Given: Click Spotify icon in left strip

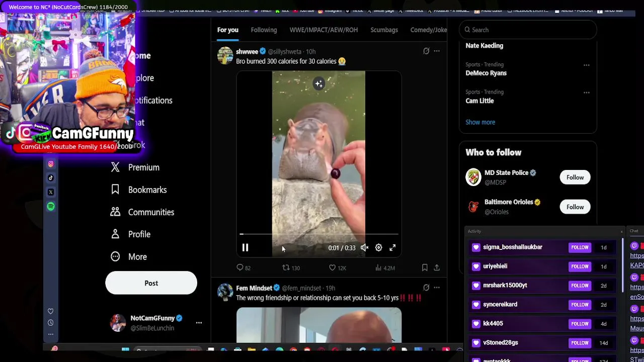Looking at the screenshot, I should [51, 207].
